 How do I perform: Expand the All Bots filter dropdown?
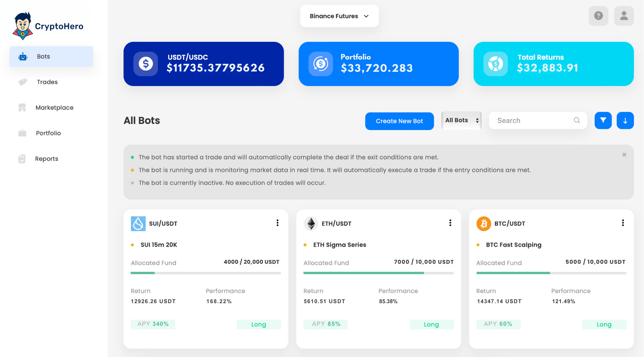[x=461, y=120]
